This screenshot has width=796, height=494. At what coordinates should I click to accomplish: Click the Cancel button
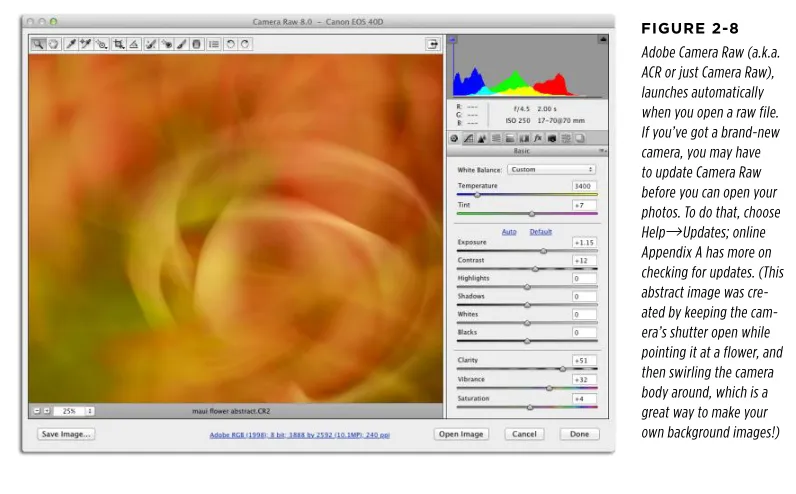(524, 434)
